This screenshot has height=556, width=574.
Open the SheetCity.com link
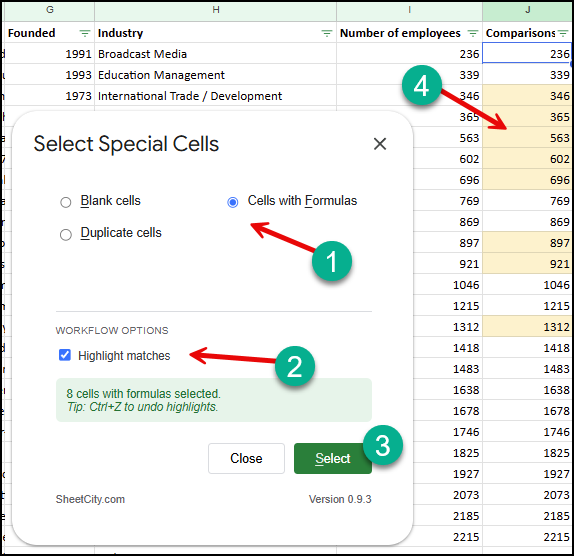(x=90, y=499)
